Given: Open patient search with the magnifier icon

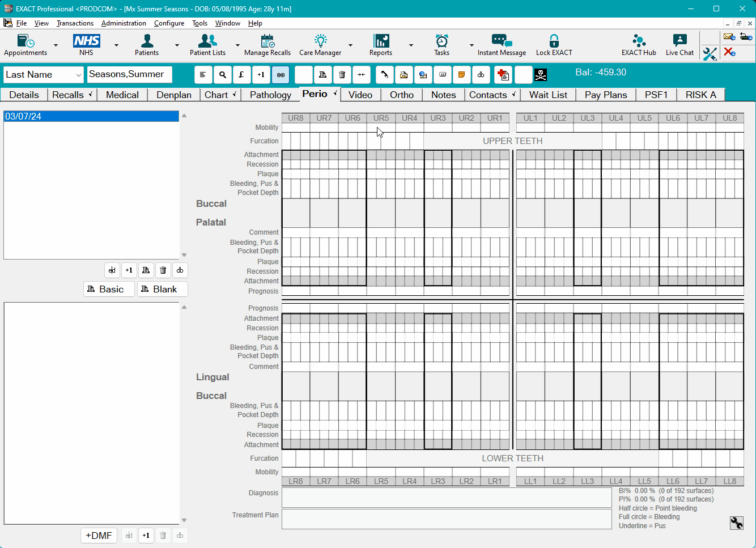Looking at the screenshot, I should [223, 74].
